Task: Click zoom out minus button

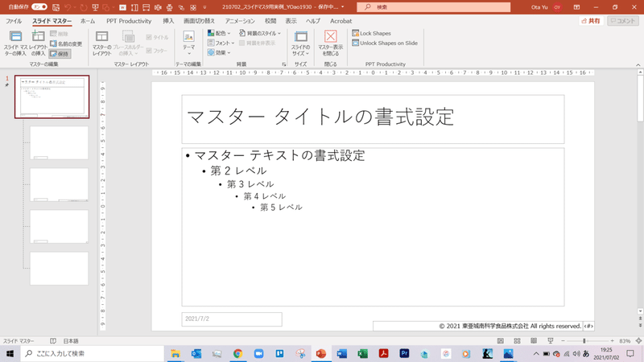Action: coord(563,341)
